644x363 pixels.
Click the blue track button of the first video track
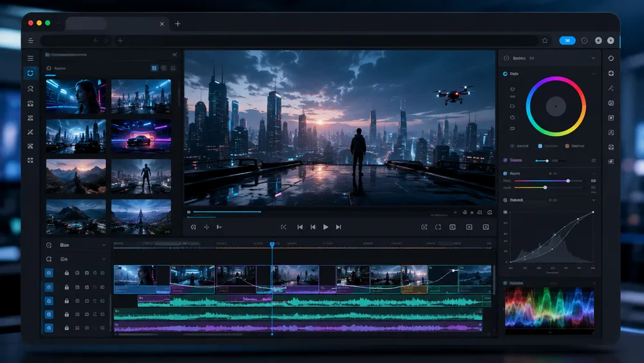click(49, 273)
